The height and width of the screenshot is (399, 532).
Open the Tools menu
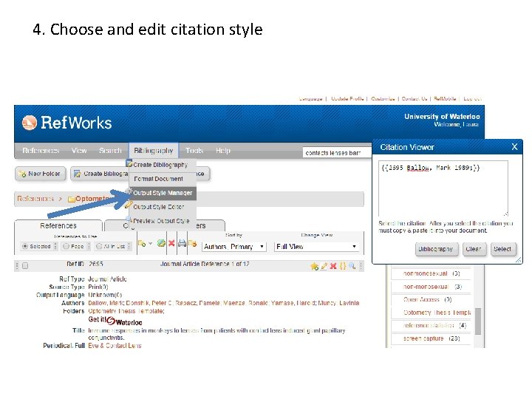click(x=194, y=150)
